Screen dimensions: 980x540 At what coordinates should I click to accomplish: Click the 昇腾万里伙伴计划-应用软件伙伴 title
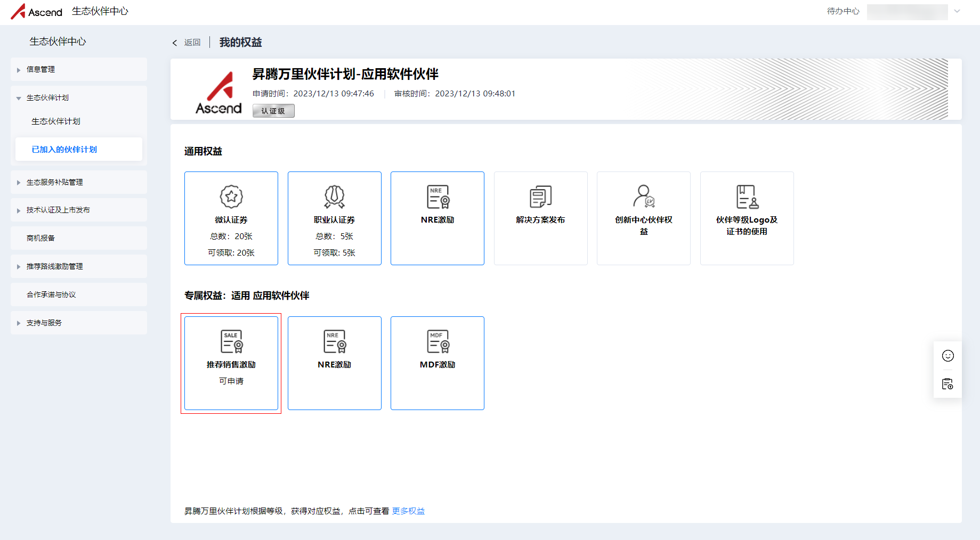345,74
